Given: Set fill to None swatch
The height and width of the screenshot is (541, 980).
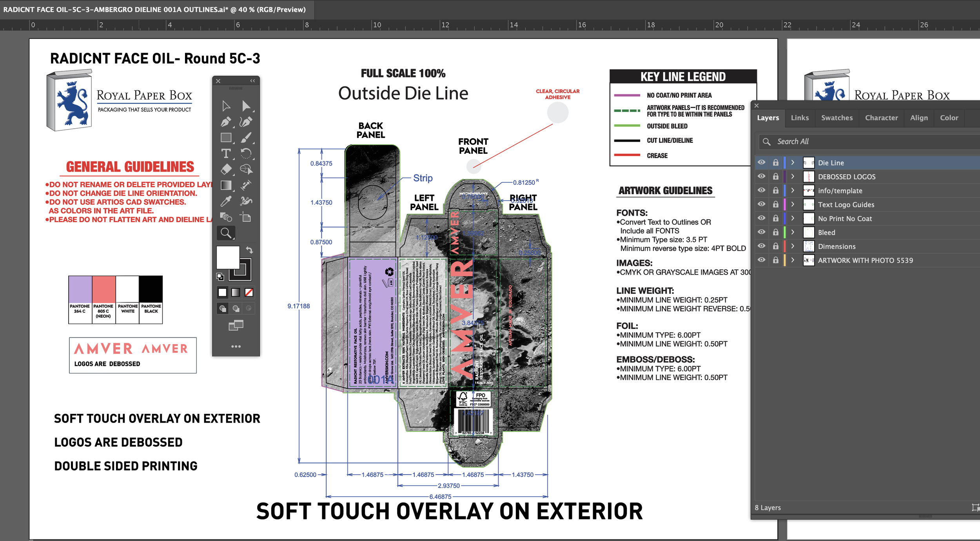Looking at the screenshot, I should pyautogui.click(x=249, y=292).
